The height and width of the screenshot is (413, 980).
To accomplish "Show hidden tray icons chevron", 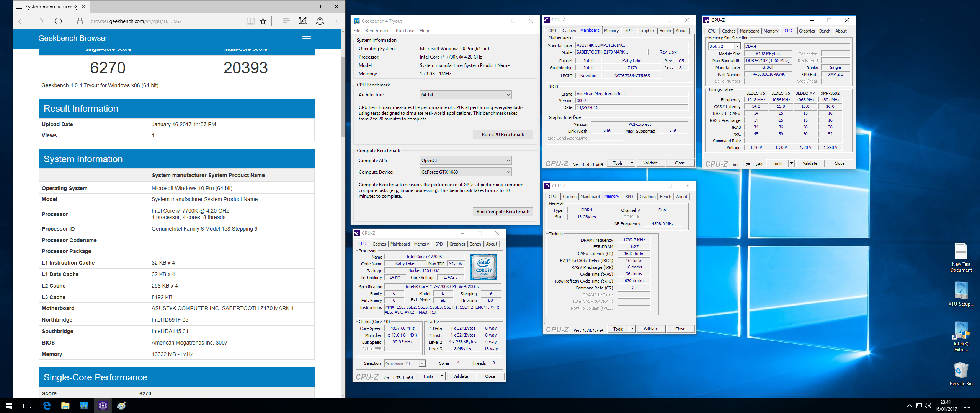I will 910,405.
